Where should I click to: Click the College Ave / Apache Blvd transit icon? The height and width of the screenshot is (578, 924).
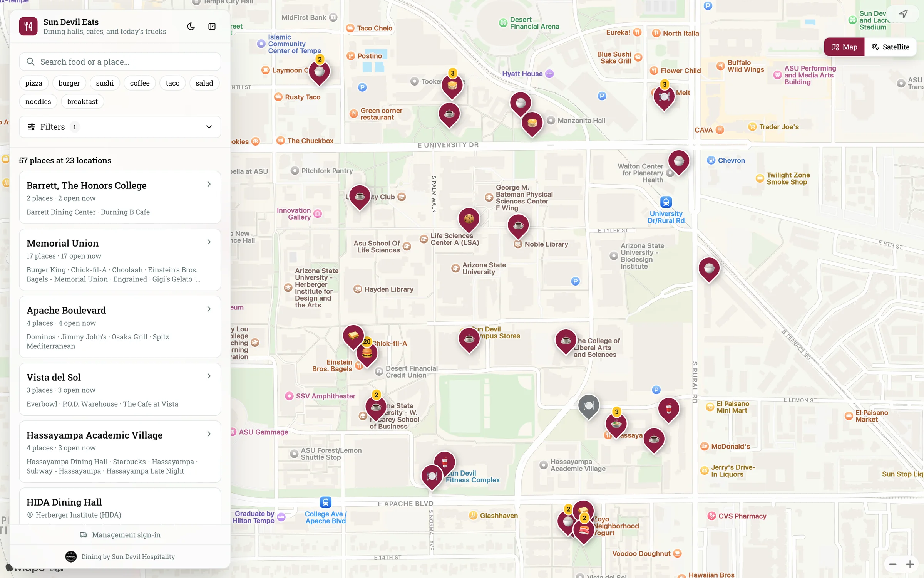tap(326, 502)
